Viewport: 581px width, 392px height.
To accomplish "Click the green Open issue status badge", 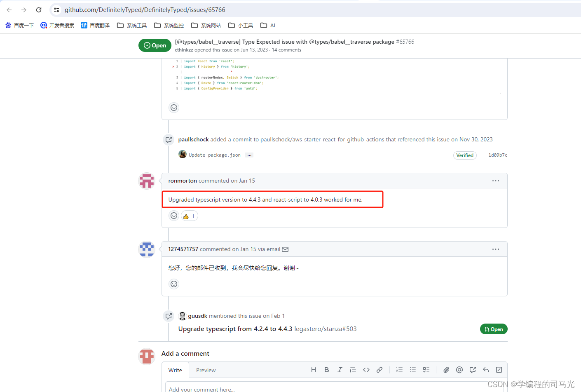I will (x=155, y=45).
